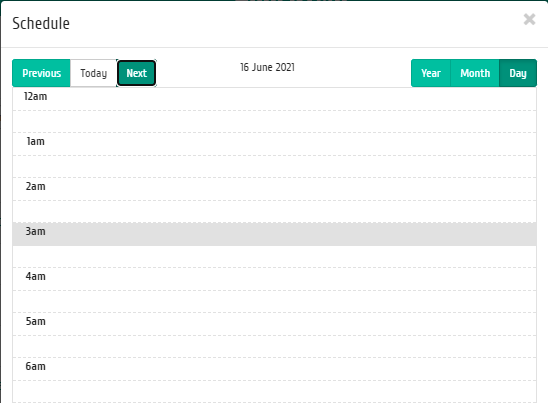Select the 5am time slot row
The height and width of the screenshot is (403, 548).
[274, 324]
